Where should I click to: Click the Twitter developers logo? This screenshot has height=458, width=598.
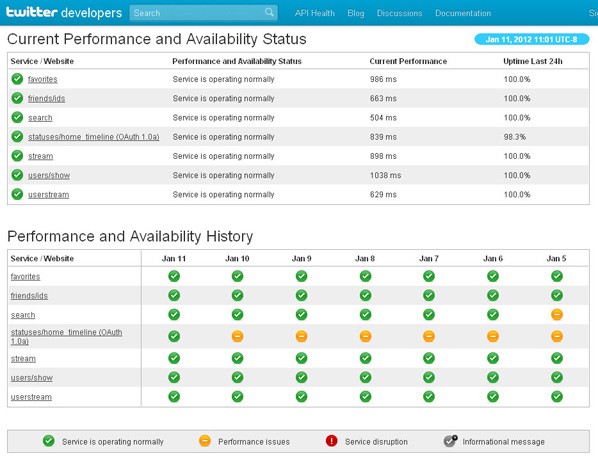tap(64, 13)
